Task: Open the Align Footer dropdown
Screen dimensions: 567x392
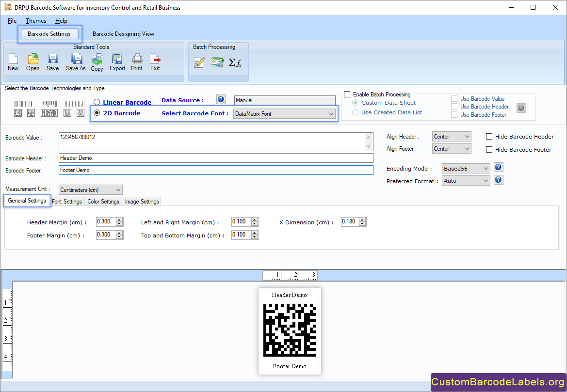Action: tap(452, 148)
